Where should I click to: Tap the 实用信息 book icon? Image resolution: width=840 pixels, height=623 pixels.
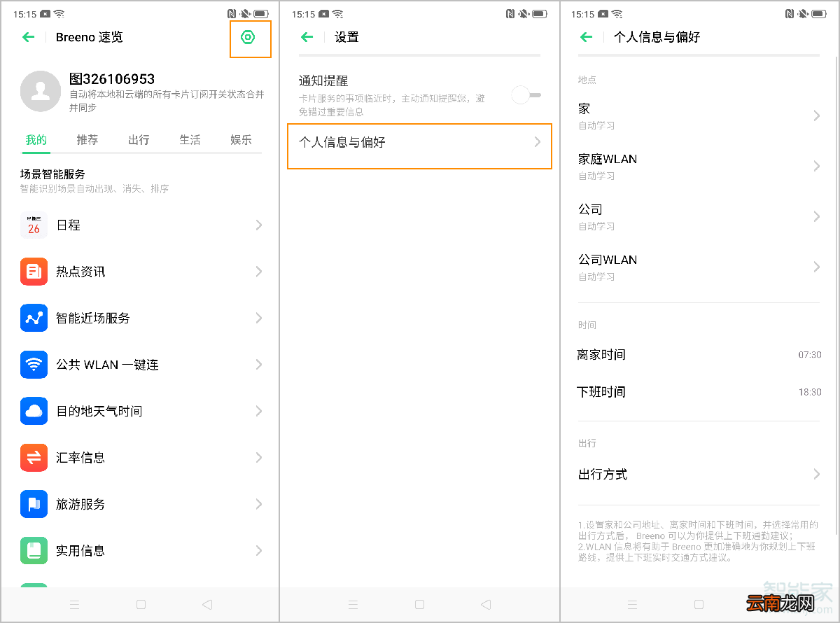click(x=34, y=551)
